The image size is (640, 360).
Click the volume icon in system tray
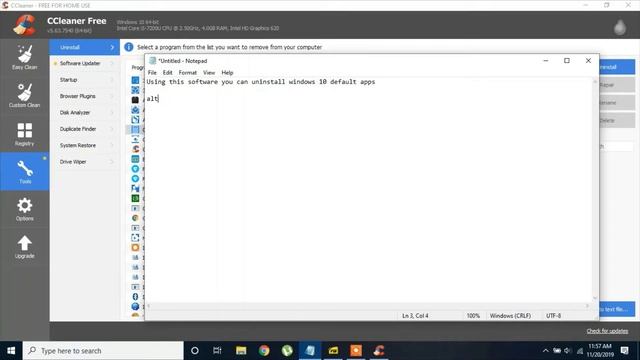[568, 351]
